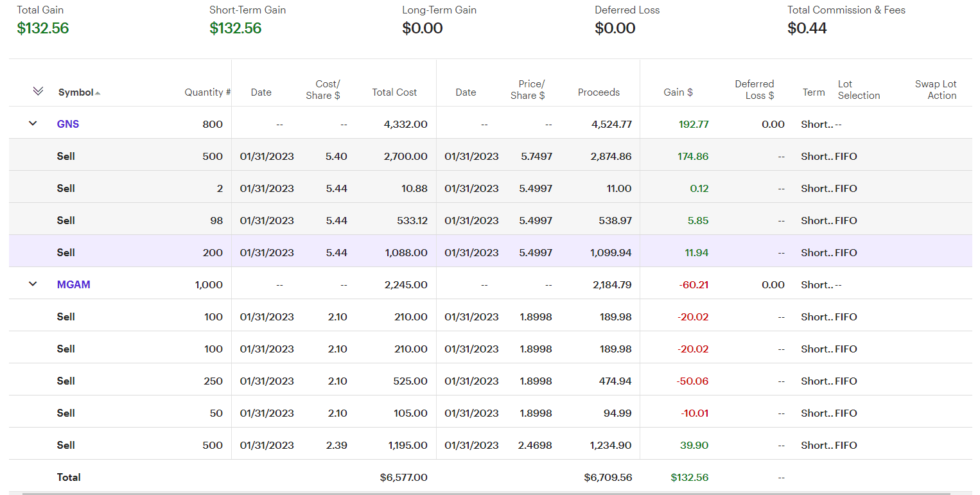Collapse the GNS group with its chevron
980x495 pixels.
pyautogui.click(x=33, y=123)
